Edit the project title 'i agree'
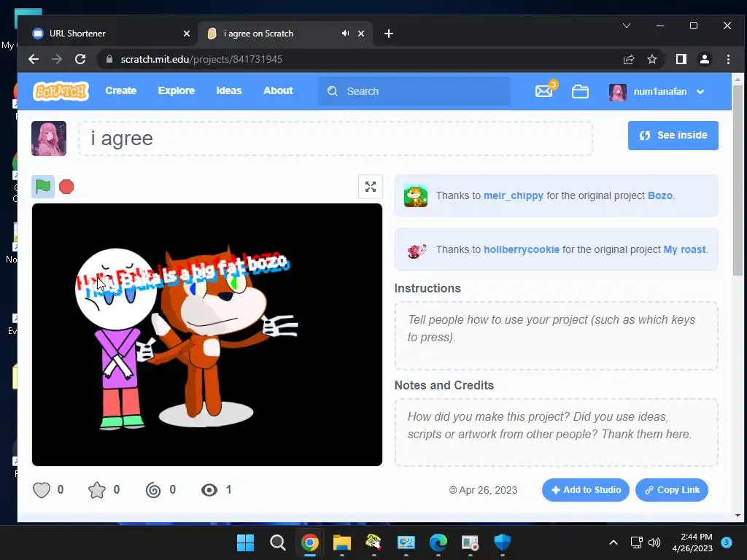 pos(336,139)
